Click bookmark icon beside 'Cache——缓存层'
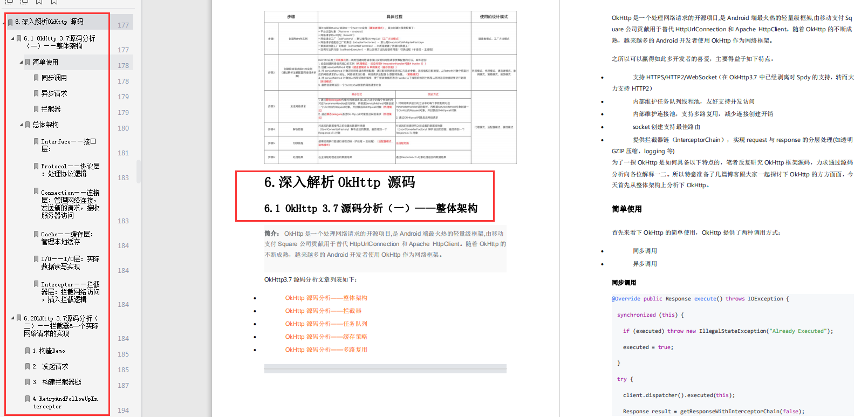Image resolution: width=868 pixels, height=417 pixels. coord(36,234)
